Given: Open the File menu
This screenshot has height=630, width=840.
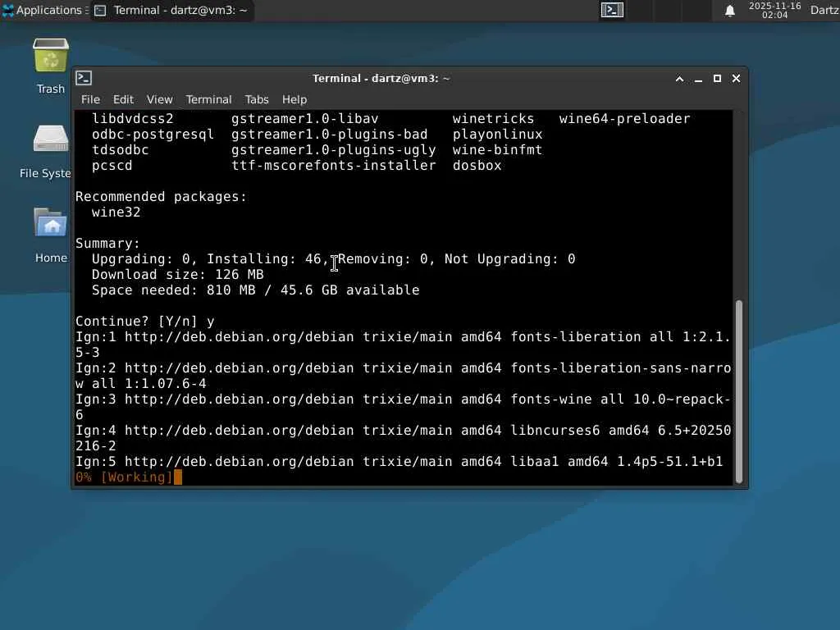Looking at the screenshot, I should pyautogui.click(x=90, y=99).
